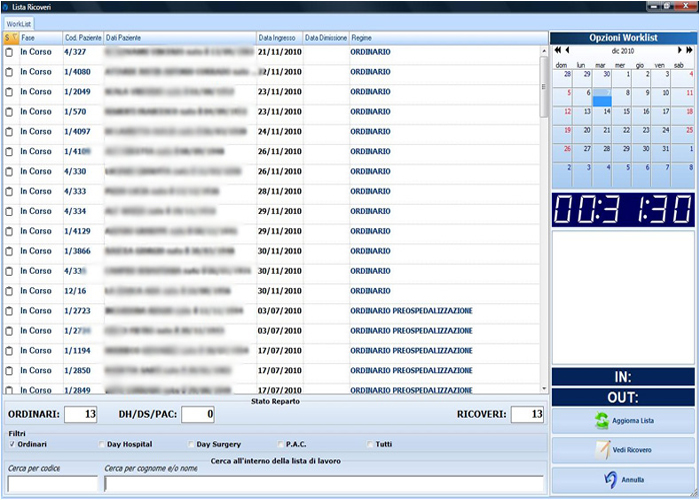700x500 pixels.
Task: Jump forward one year with the double-right arrow
Action: click(689, 50)
